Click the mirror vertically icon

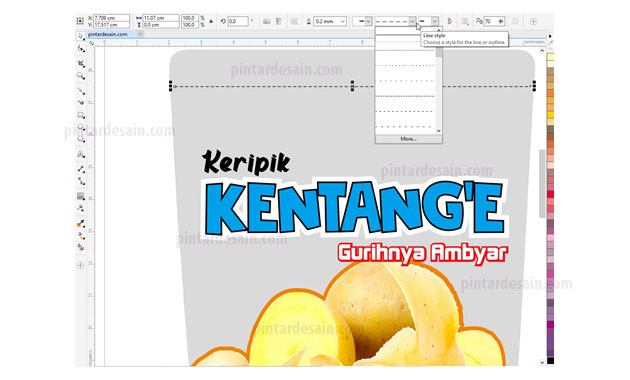click(x=279, y=21)
